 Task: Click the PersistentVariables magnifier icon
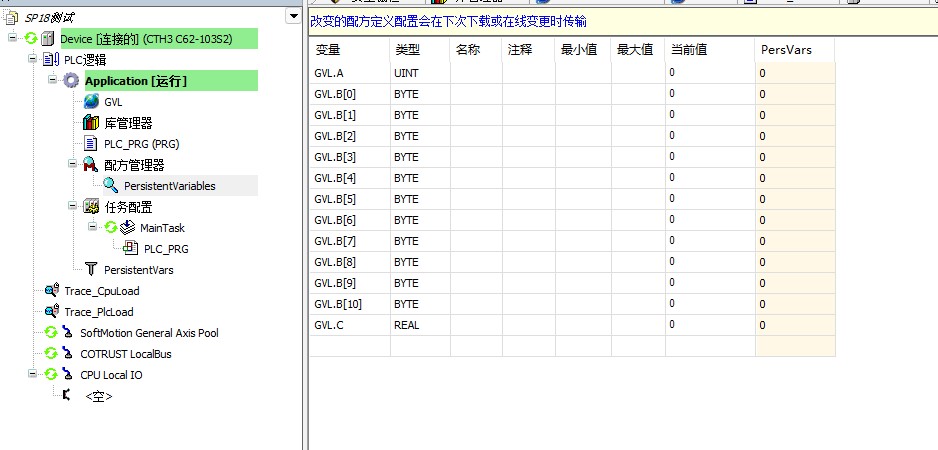111,186
